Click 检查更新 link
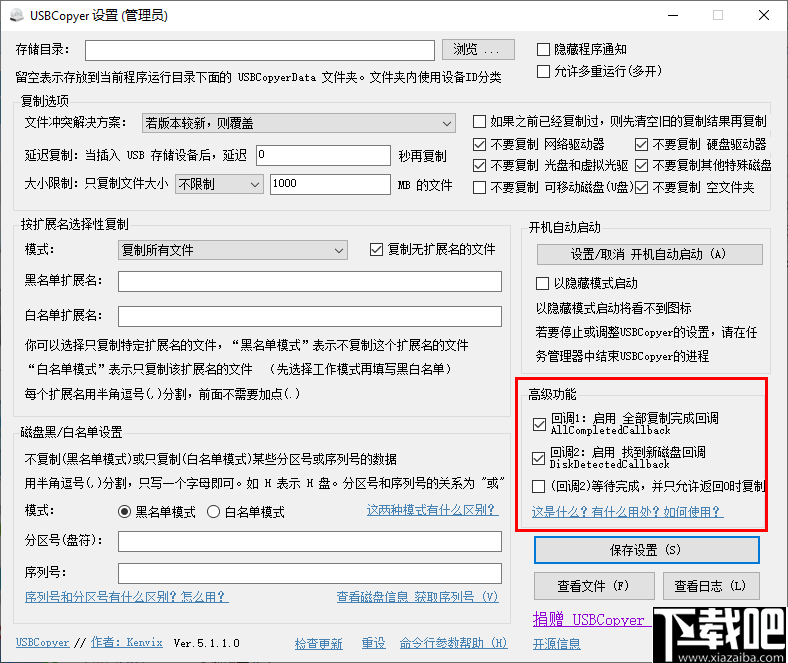Screen dimensions: 788x663 click(319, 643)
